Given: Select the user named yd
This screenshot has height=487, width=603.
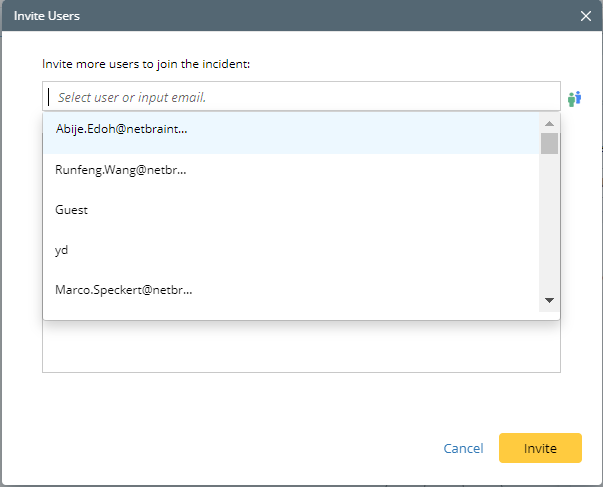Looking at the screenshot, I should (x=61, y=250).
